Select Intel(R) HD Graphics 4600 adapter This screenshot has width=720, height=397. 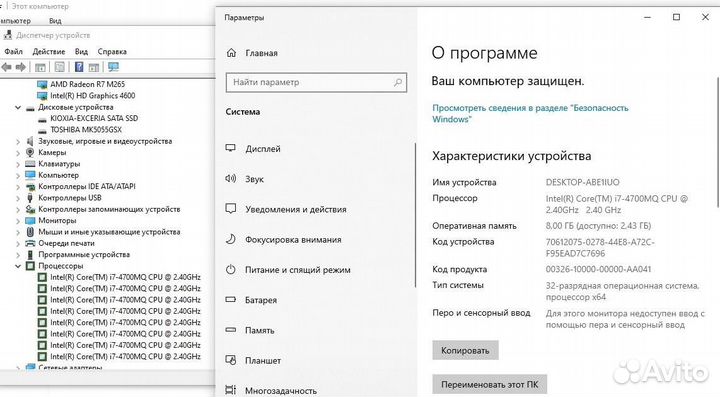92,95
